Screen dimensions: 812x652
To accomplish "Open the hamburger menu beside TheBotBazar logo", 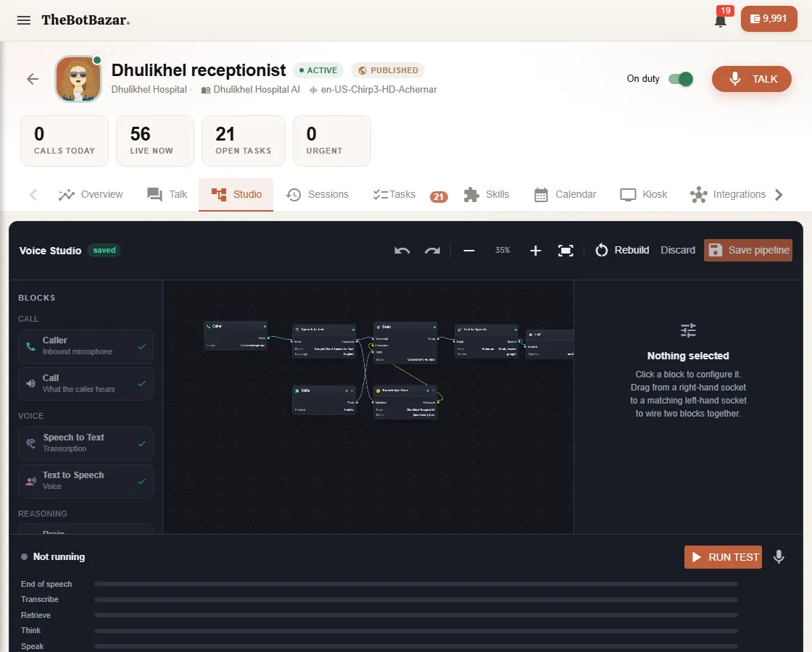I will pyautogui.click(x=24, y=20).
